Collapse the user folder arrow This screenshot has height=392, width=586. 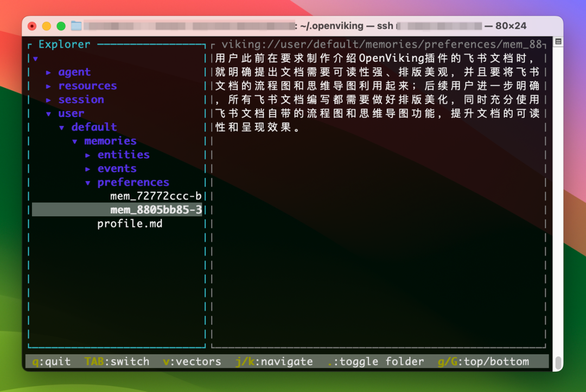coord(49,114)
